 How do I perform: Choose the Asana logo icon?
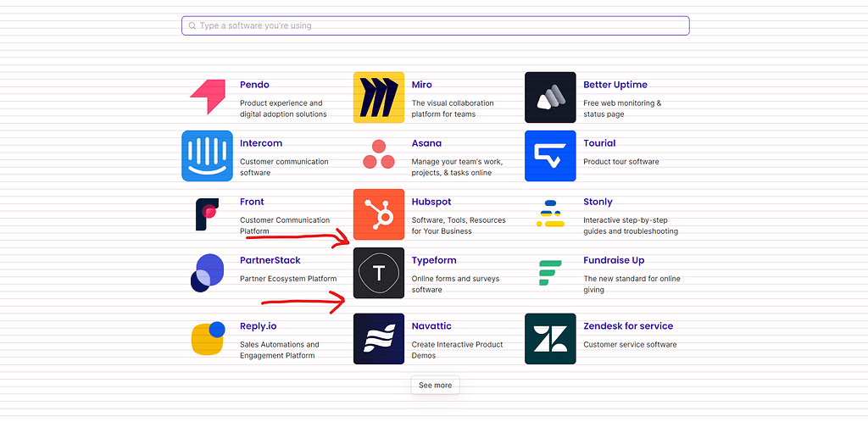(379, 156)
